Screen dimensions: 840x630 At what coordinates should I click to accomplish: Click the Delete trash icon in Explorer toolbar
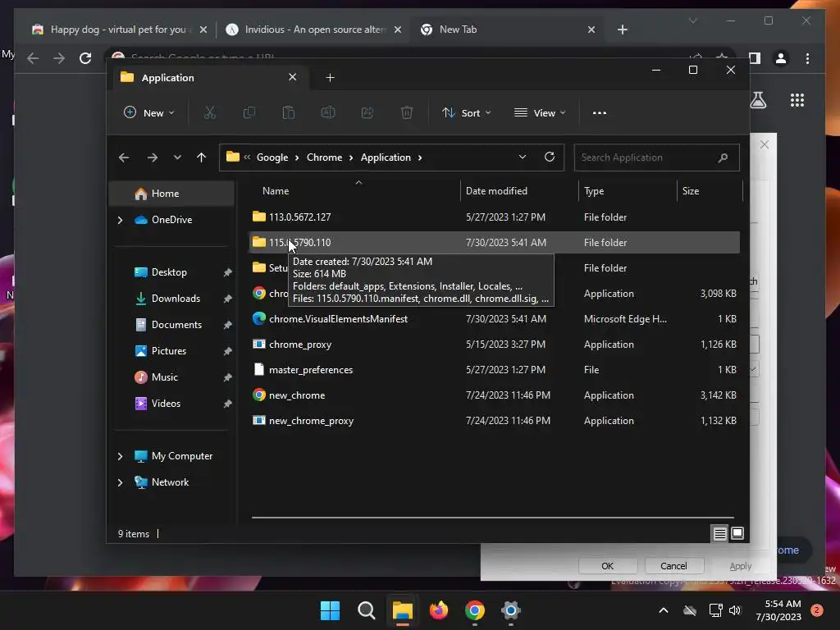point(407,112)
